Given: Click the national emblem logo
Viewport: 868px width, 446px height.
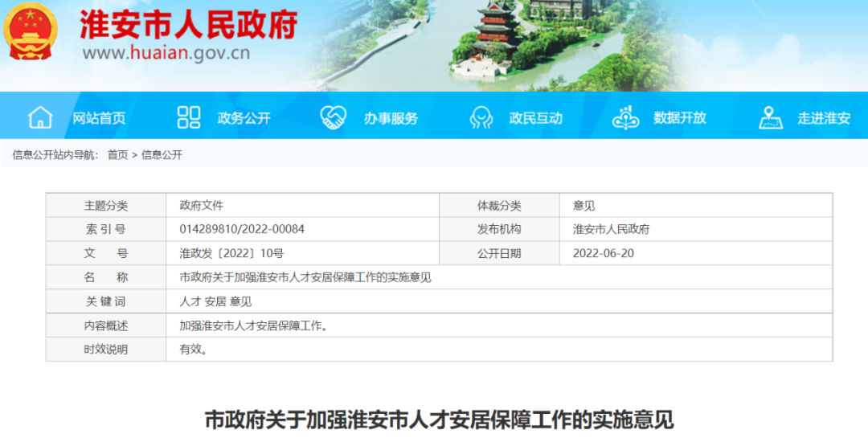Looking at the screenshot, I should [x=31, y=32].
